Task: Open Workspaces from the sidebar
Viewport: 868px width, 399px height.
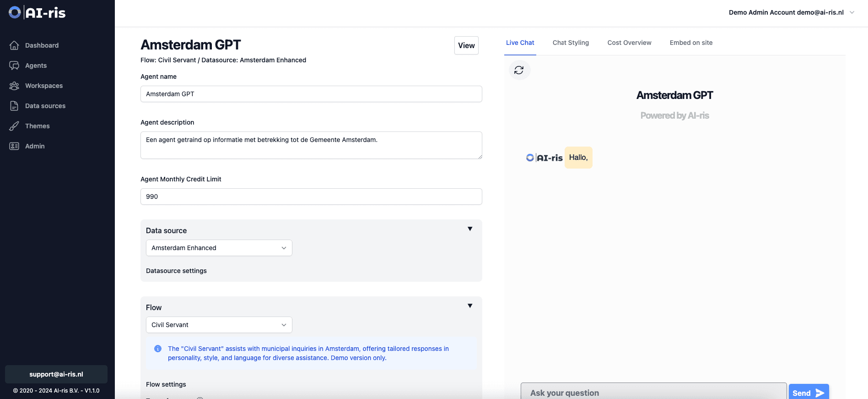Action: point(44,86)
